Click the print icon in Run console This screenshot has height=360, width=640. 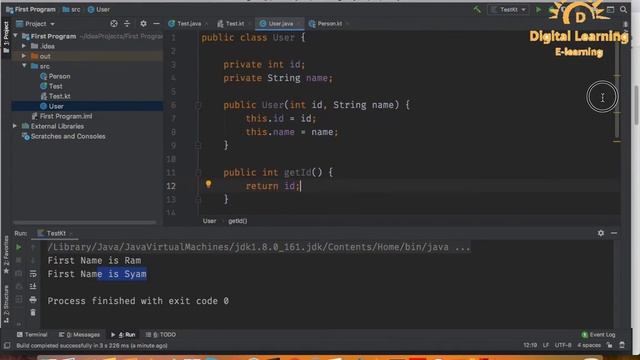click(x=33, y=300)
